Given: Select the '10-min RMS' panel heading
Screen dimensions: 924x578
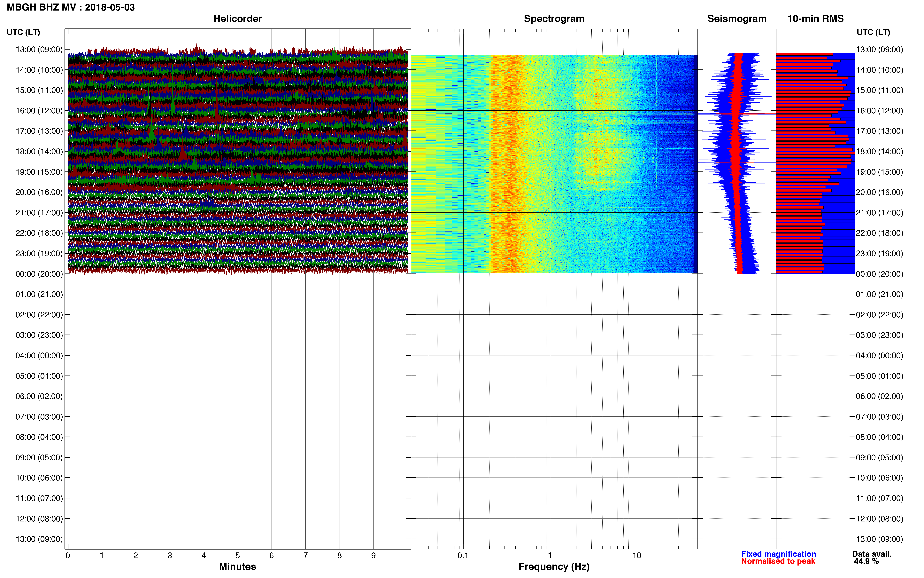Looking at the screenshot, I should [x=816, y=19].
